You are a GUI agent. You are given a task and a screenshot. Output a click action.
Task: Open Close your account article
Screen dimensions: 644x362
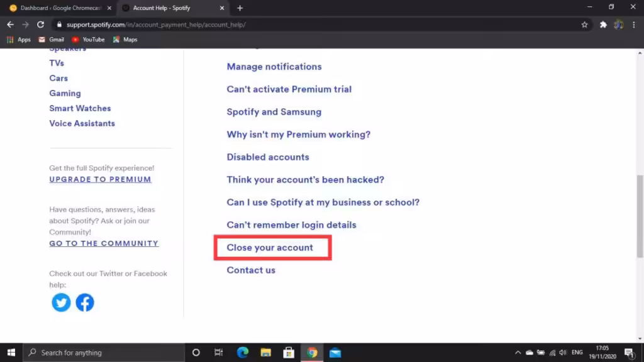[270, 248]
